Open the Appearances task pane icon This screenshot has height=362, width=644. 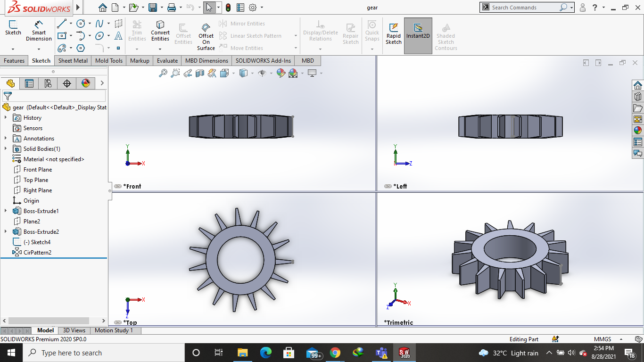[638, 131]
